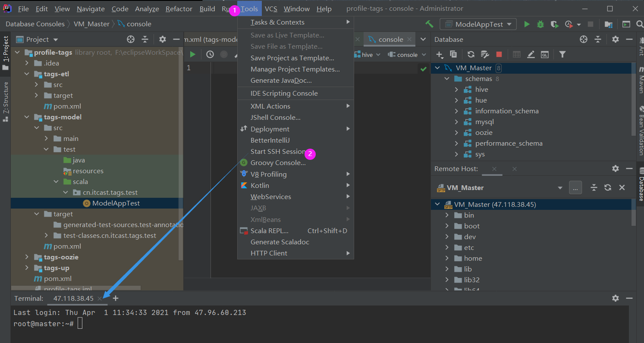Click the ellipsis button beside VM_Master server
The image size is (644, 343).
click(575, 188)
